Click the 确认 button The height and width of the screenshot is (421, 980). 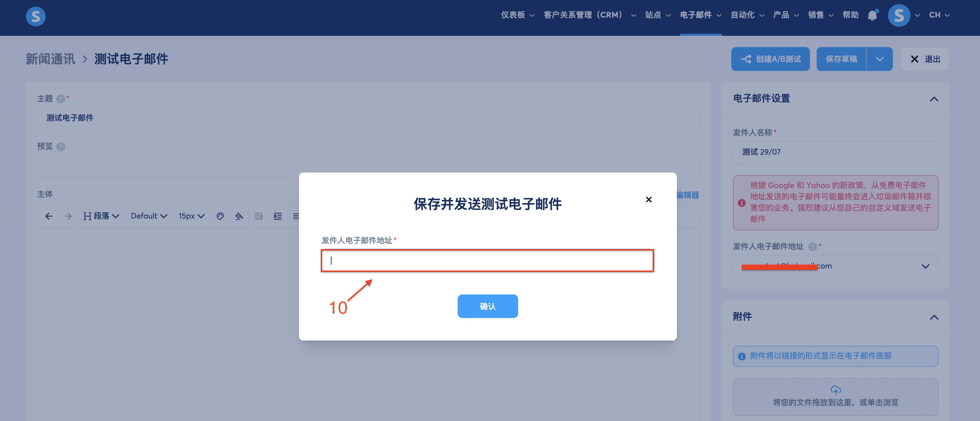(487, 306)
